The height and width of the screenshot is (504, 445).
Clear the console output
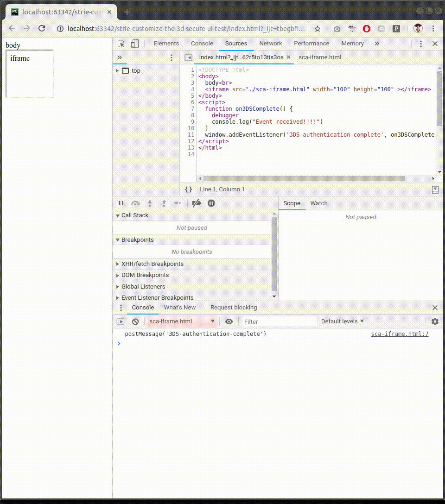(x=135, y=321)
